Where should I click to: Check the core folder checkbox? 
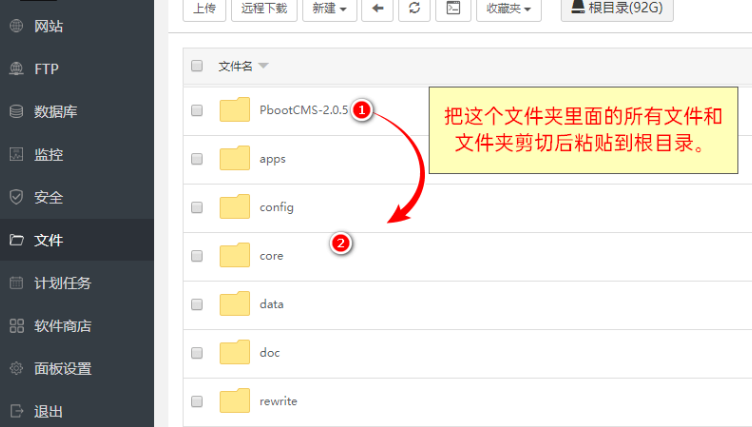(x=197, y=256)
